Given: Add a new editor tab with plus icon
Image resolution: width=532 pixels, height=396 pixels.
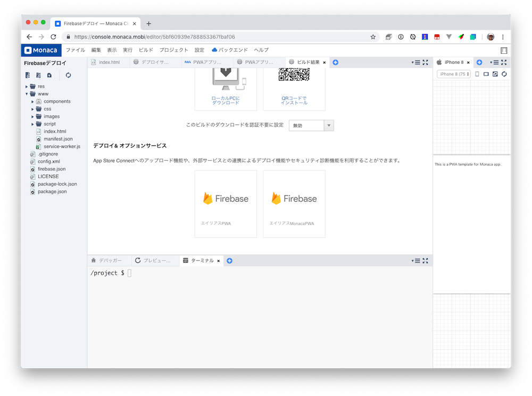Looking at the screenshot, I should click(x=336, y=62).
